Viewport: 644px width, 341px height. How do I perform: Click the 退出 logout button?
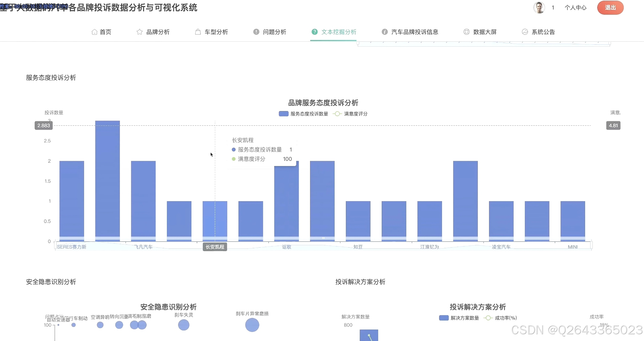point(610,8)
